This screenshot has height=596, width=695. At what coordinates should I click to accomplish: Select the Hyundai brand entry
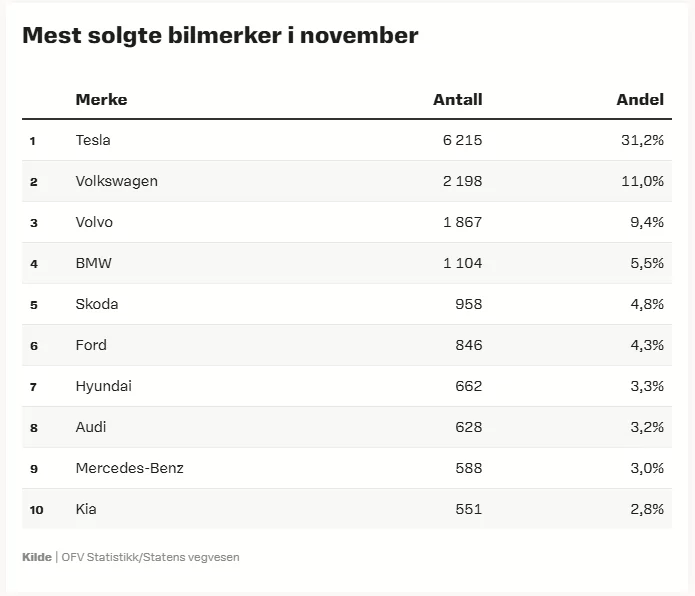pyautogui.click(x=103, y=386)
